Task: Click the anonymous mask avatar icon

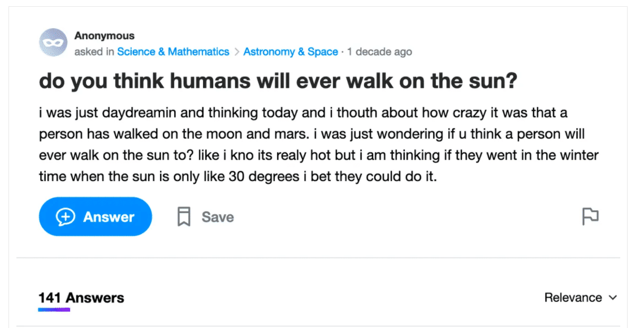Action: (x=53, y=42)
